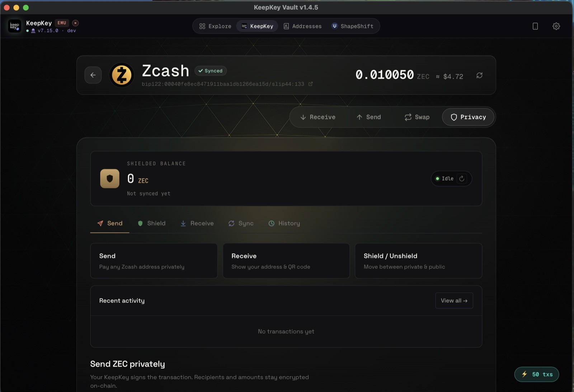The image size is (574, 392).
Task: Open the Sync tab
Action: [x=241, y=223]
